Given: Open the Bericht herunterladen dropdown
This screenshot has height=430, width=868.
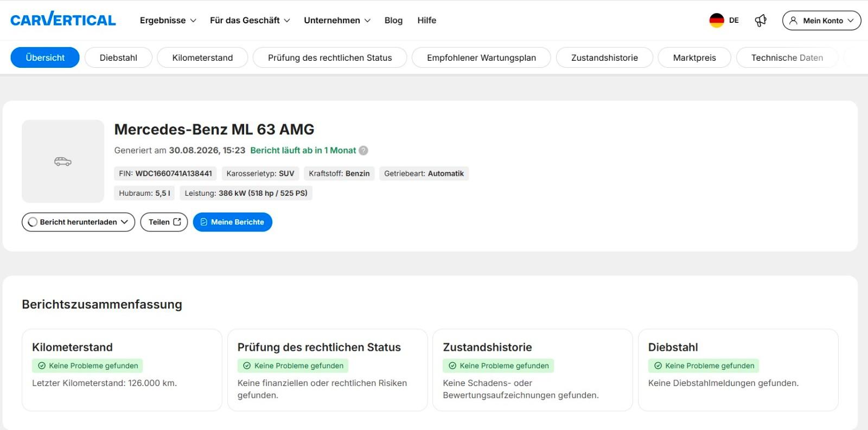Looking at the screenshot, I should click(x=78, y=222).
